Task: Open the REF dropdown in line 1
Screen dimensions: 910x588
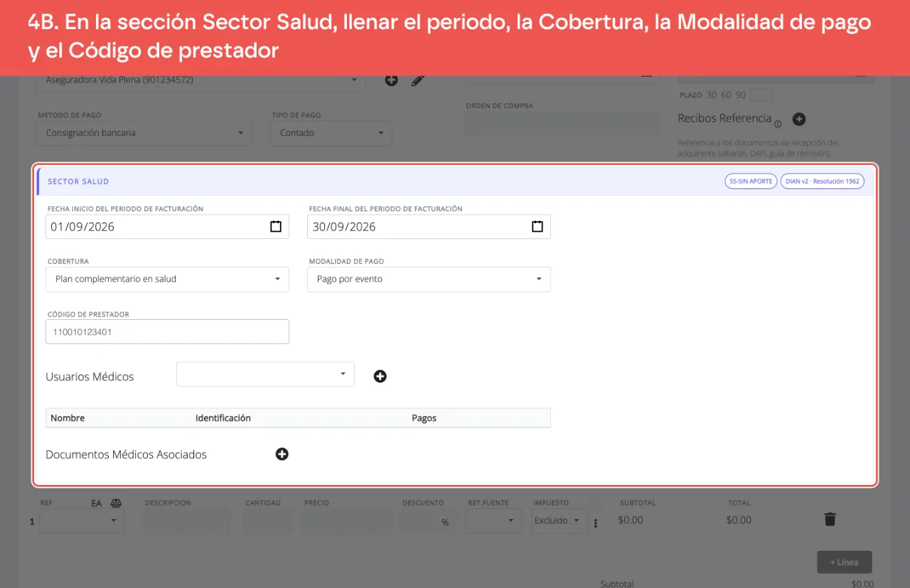Action: click(82, 520)
